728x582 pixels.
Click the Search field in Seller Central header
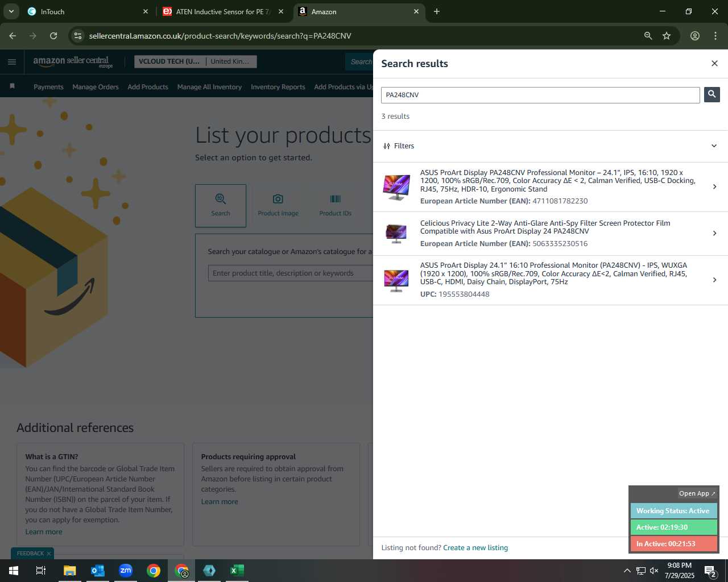359,62
